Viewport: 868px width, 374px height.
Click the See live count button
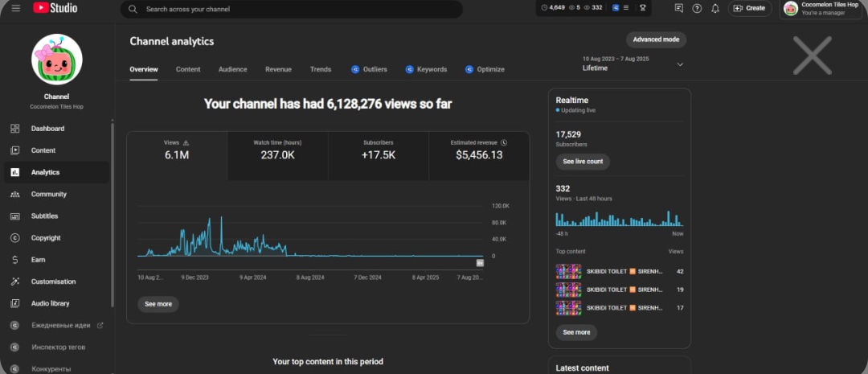(583, 162)
